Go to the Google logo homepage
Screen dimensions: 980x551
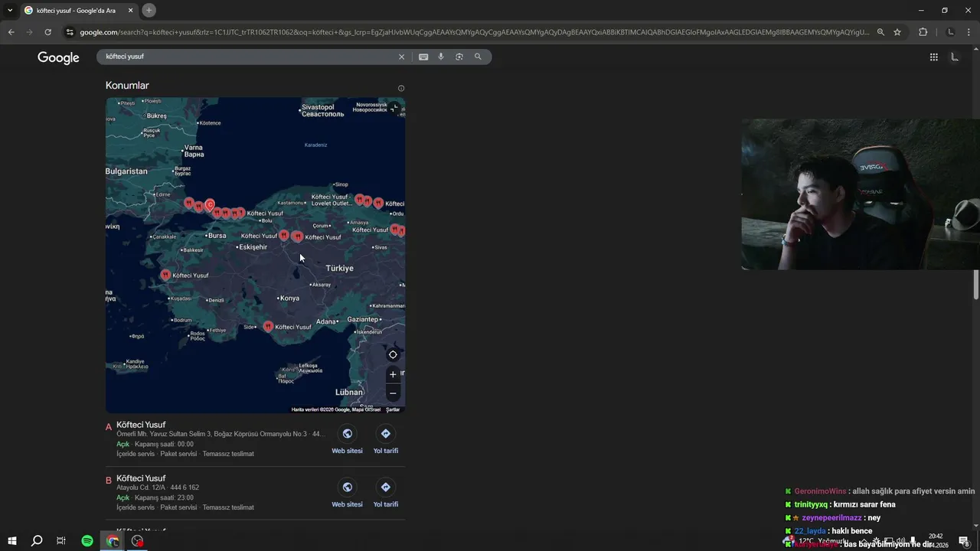58,57
